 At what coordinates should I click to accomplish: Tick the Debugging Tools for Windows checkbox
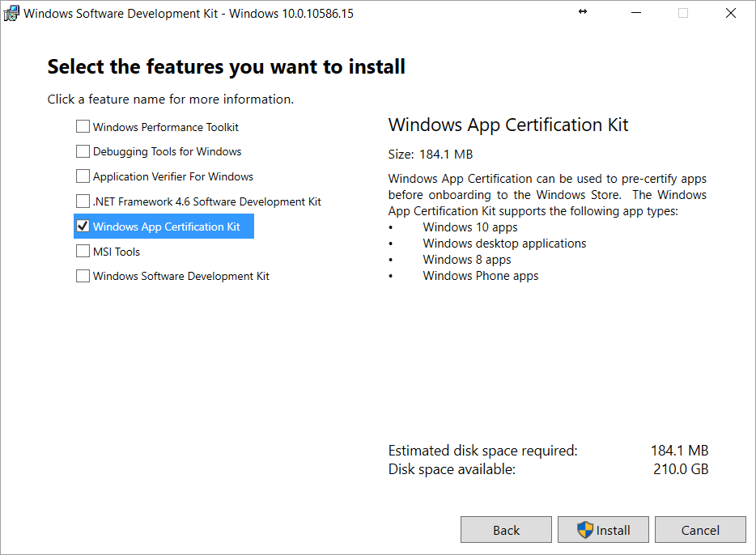83,151
